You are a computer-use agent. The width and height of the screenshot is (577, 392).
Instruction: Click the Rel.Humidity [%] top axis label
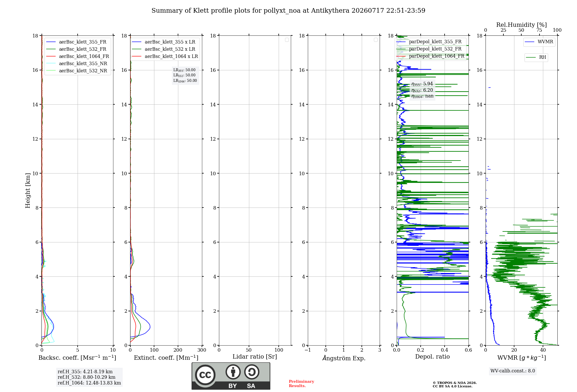click(x=521, y=25)
